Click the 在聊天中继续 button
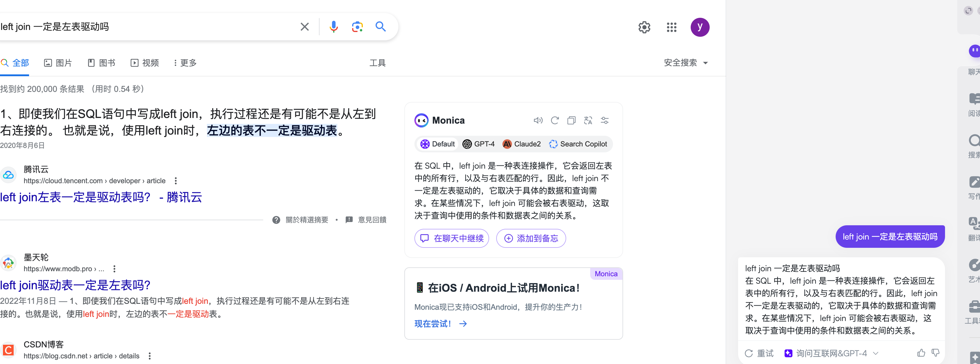The image size is (980, 364). [x=451, y=239]
